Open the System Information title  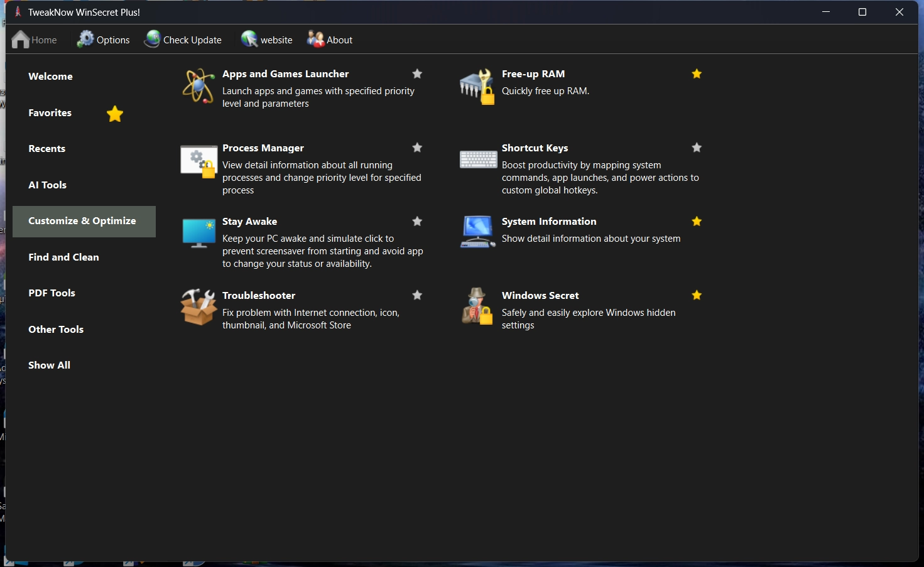tap(549, 222)
